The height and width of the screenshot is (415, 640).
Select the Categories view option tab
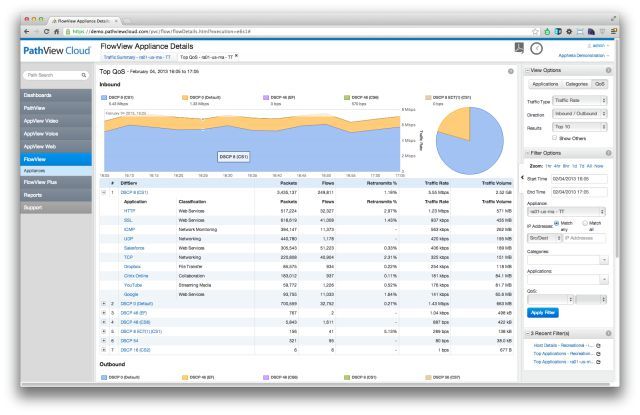pos(576,84)
